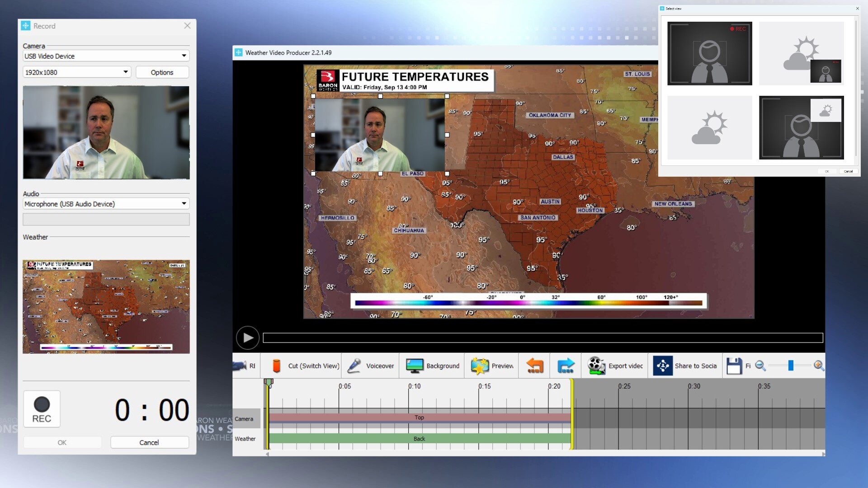Click the temperature color scale legend
This screenshot has width=868, height=488.
(528, 300)
